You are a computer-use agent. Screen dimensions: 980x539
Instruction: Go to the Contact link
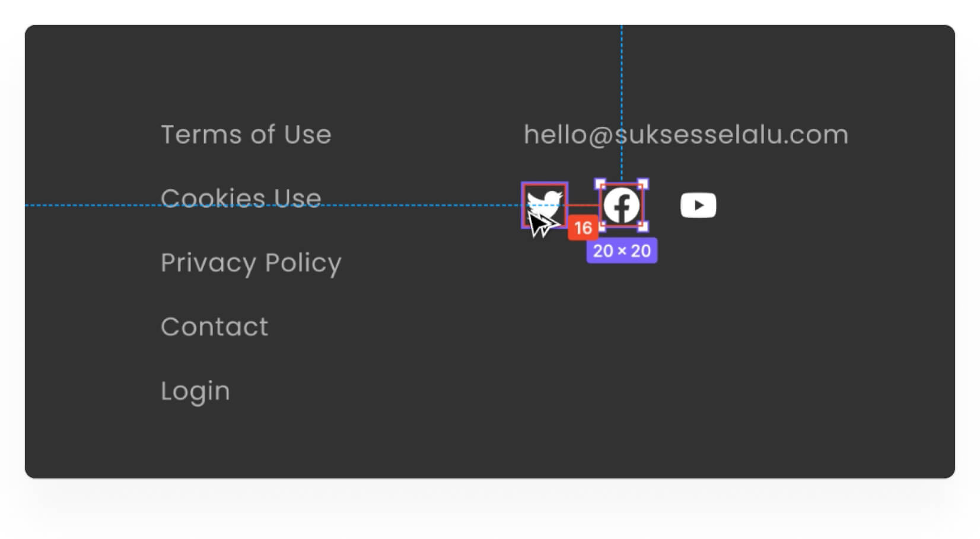tap(214, 326)
